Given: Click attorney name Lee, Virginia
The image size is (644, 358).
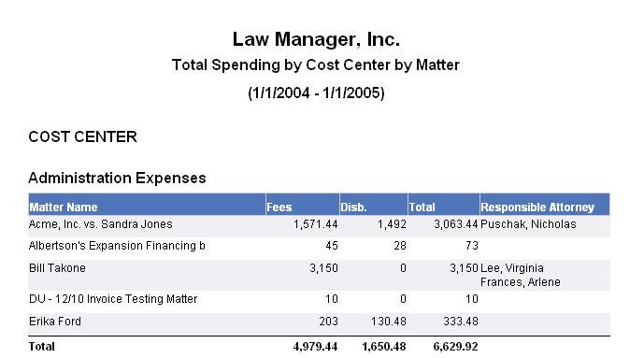Looking at the screenshot, I should [x=512, y=268].
